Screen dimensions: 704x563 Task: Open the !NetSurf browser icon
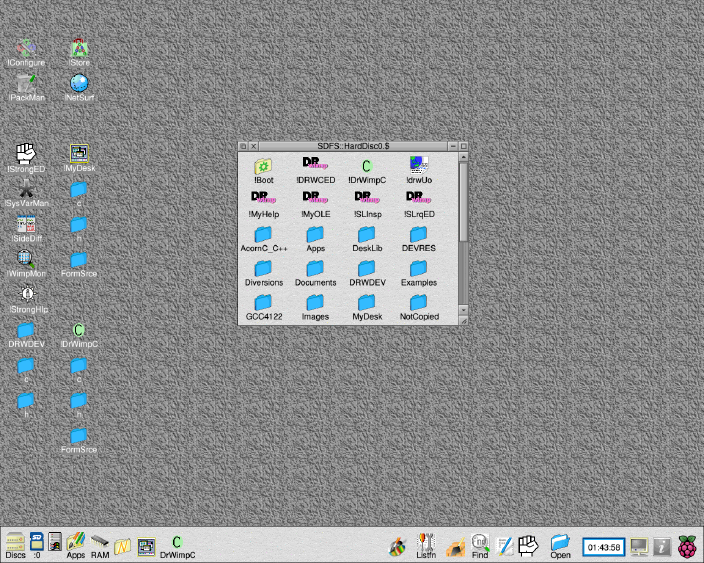(x=79, y=84)
